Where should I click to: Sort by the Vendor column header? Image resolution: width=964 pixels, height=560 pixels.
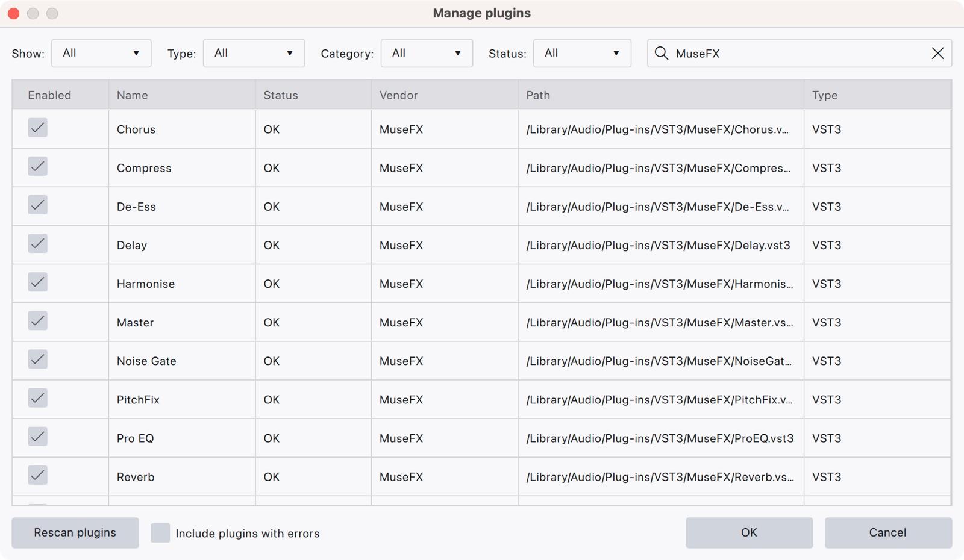click(x=445, y=95)
